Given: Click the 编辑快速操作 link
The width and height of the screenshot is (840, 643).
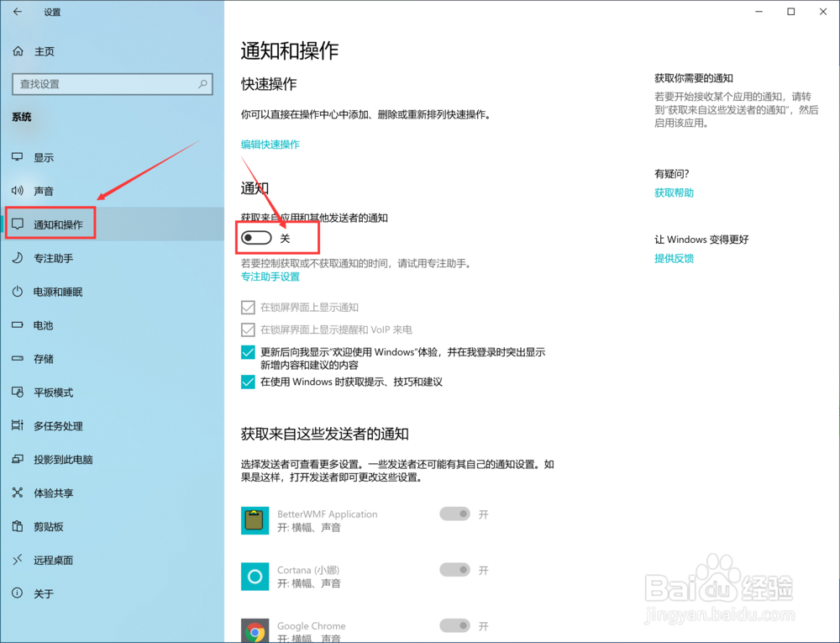Looking at the screenshot, I should pyautogui.click(x=270, y=144).
